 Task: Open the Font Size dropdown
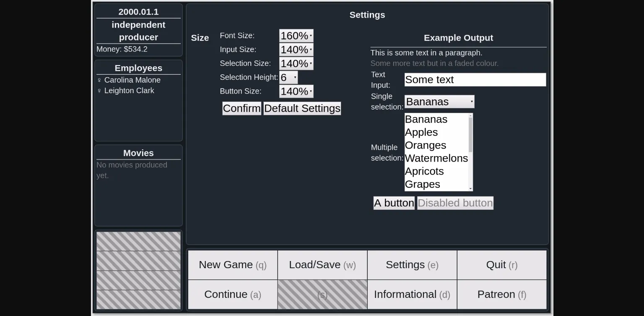(x=296, y=36)
